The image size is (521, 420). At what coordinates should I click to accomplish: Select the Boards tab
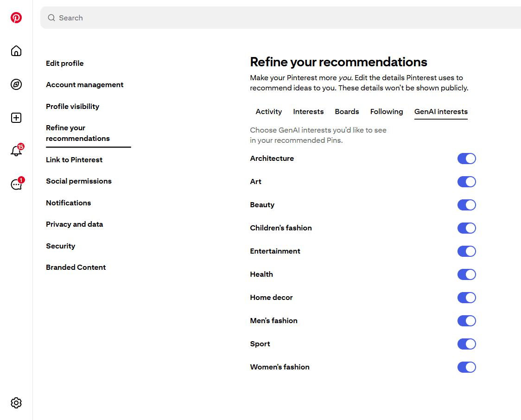(x=347, y=112)
